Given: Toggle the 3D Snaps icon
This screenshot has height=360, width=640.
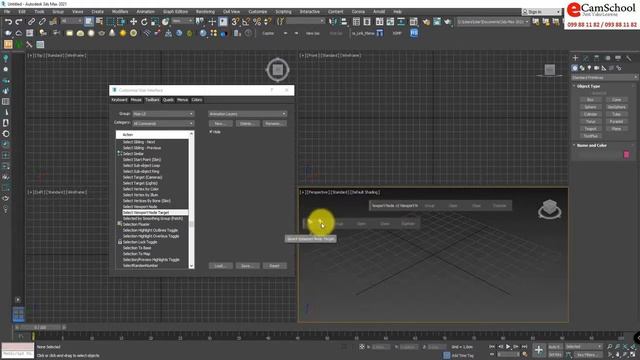Looking at the screenshot, I should click(x=235, y=22).
